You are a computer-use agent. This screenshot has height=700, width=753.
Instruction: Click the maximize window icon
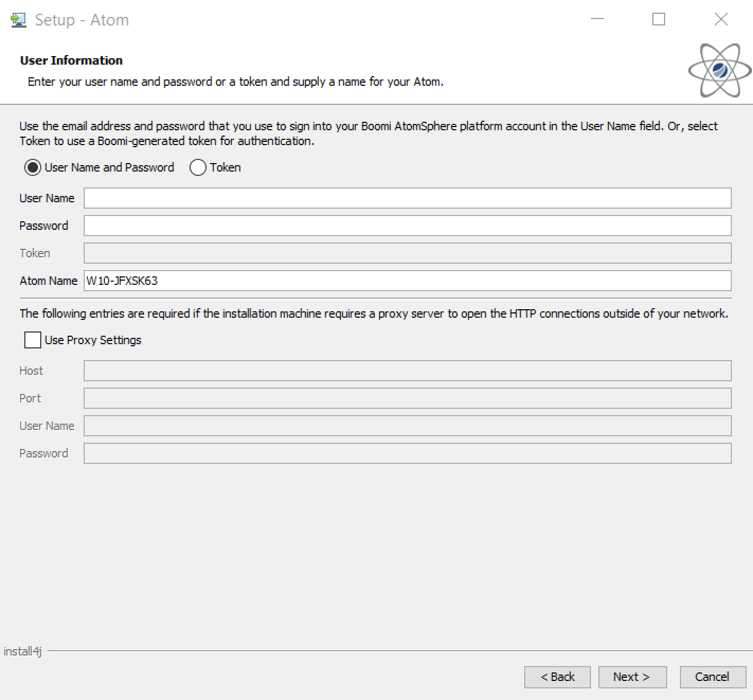point(659,19)
